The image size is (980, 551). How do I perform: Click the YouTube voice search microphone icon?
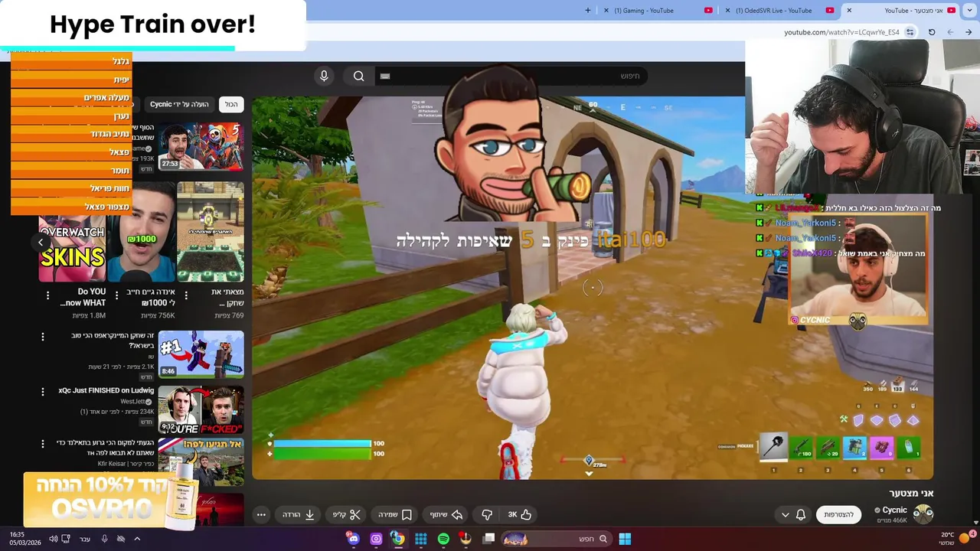[324, 76]
